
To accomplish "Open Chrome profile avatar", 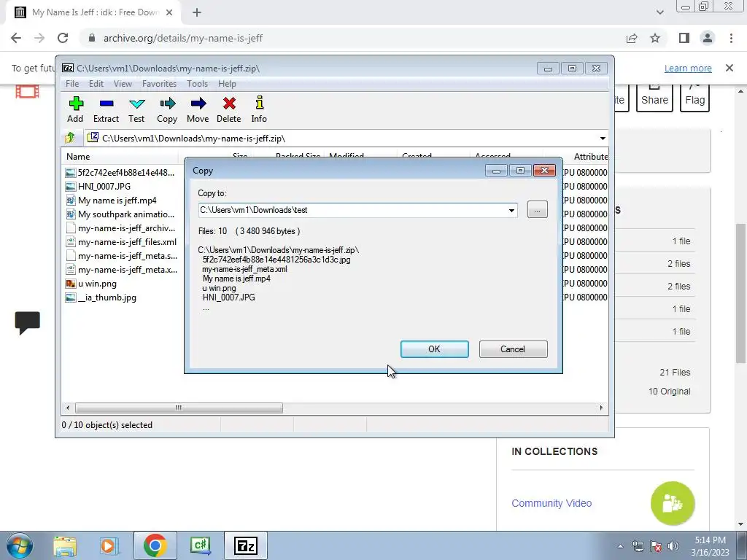I will click(708, 38).
